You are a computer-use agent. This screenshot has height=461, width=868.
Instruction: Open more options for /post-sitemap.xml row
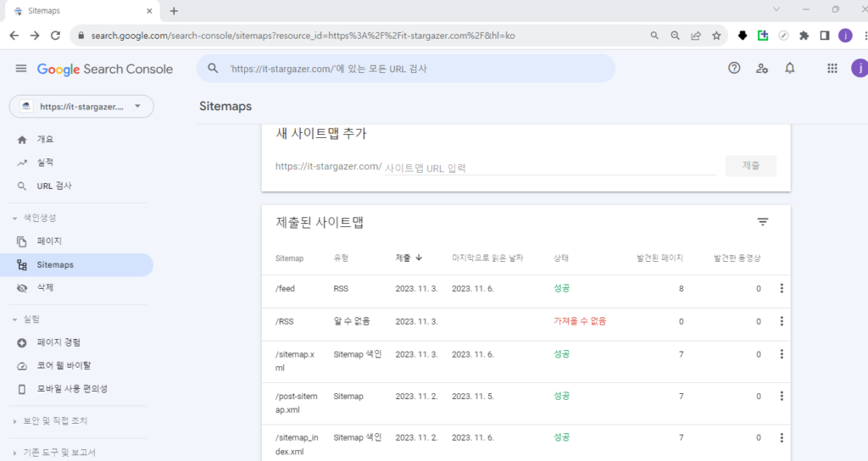[782, 397]
